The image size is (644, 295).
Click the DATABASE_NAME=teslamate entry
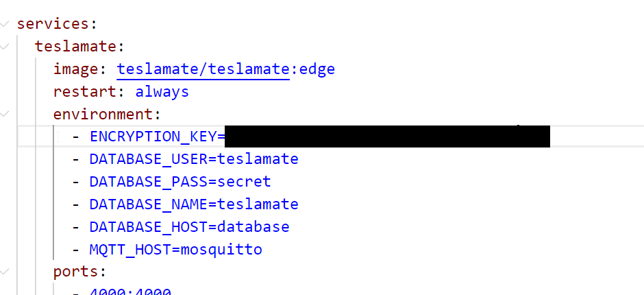coord(194,204)
